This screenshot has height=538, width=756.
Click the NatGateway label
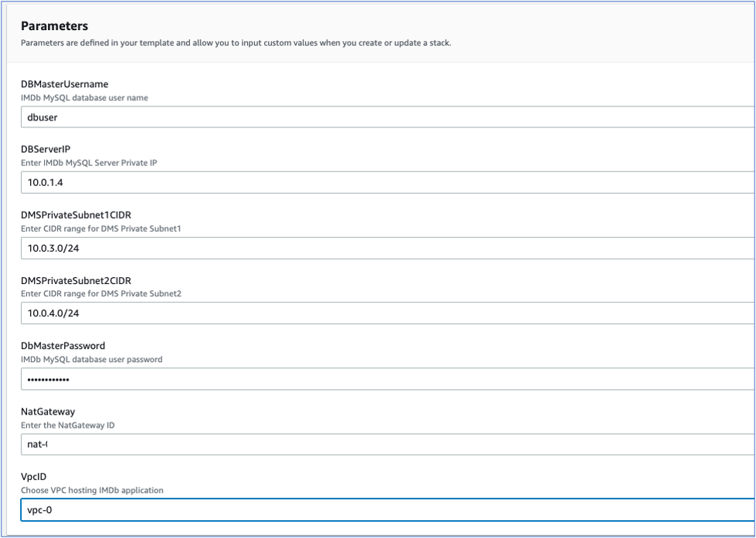[x=48, y=411]
